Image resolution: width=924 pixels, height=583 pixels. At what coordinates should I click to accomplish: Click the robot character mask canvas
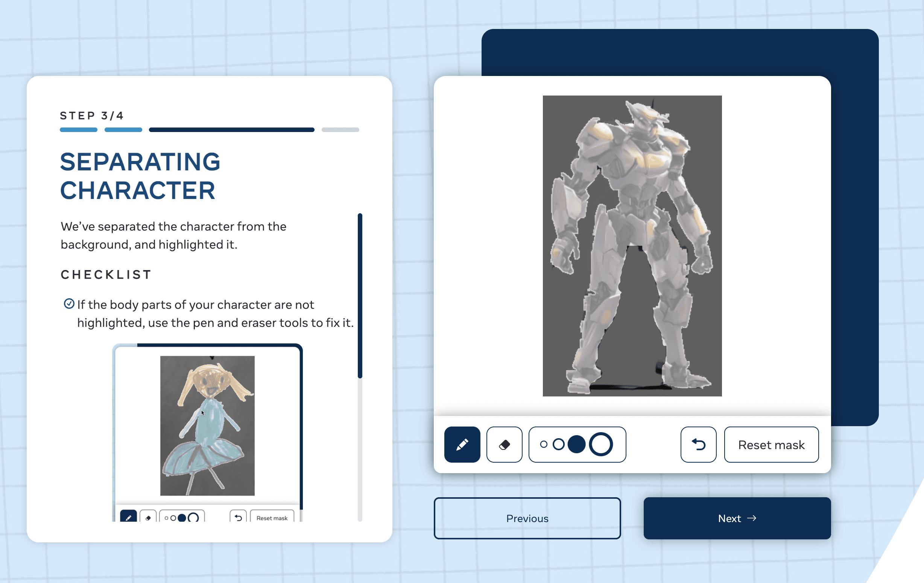[632, 246]
